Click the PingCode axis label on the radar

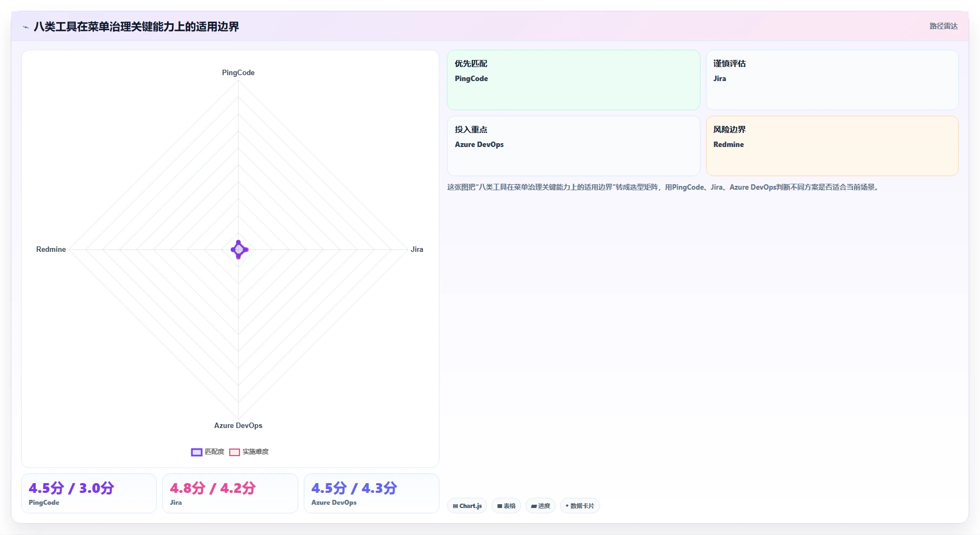click(x=238, y=72)
